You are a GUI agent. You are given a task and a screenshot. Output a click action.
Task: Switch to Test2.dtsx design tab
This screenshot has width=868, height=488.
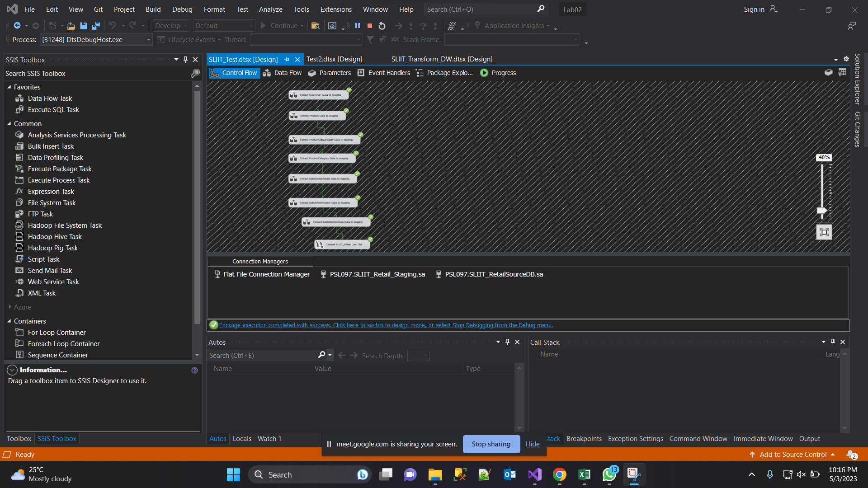click(334, 59)
